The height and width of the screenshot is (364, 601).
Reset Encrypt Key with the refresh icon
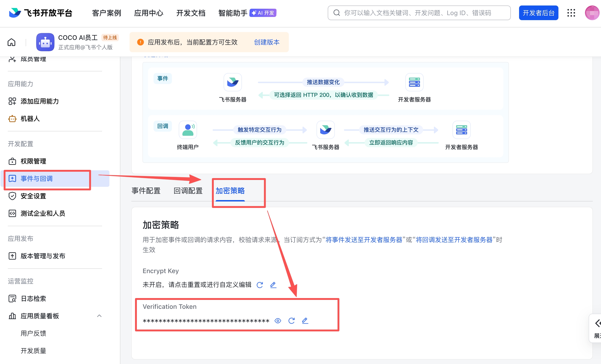point(260,285)
